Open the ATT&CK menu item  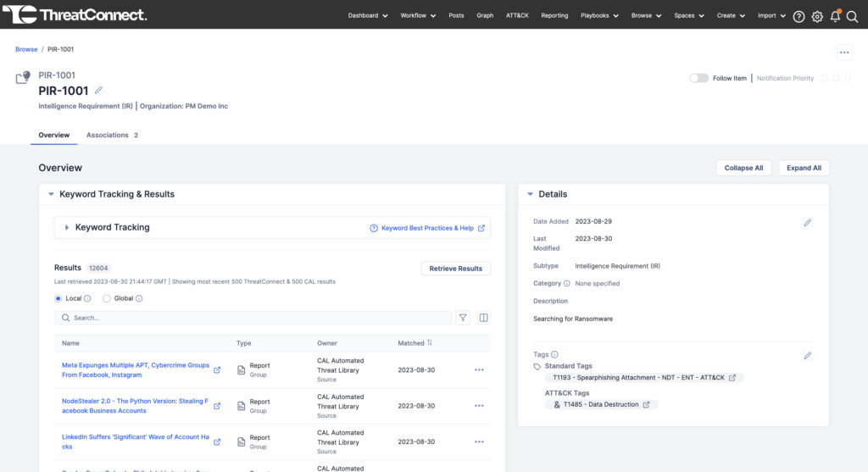tap(517, 15)
